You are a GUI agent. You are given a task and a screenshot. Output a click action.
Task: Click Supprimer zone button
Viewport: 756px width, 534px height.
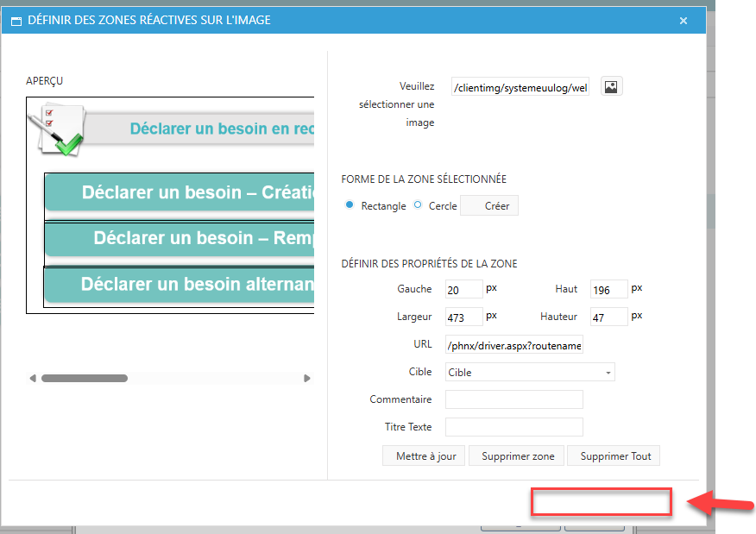click(516, 455)
